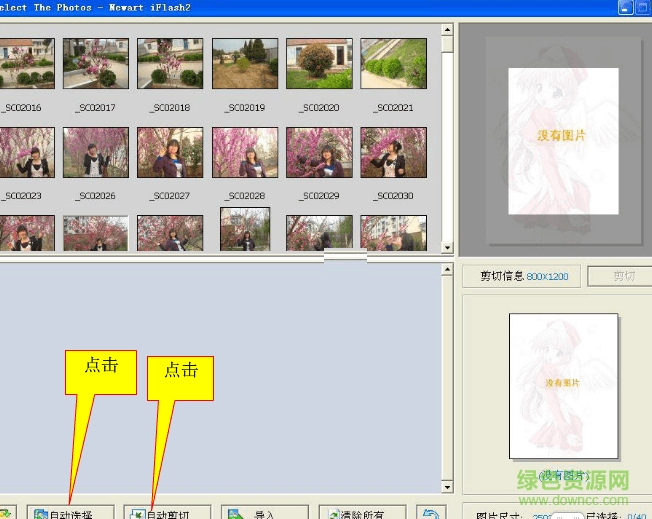
Task: Click the 自动选择 (auto select) button
Action: [70, 513]
